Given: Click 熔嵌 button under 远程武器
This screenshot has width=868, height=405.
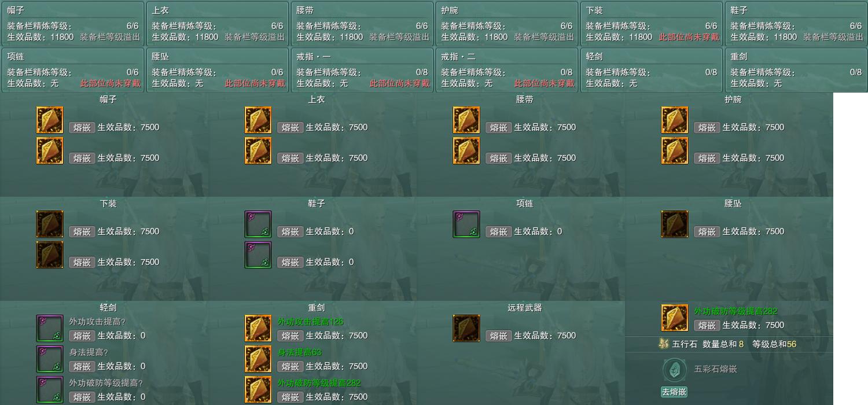Looking at the screenshot, I should 498,336.
